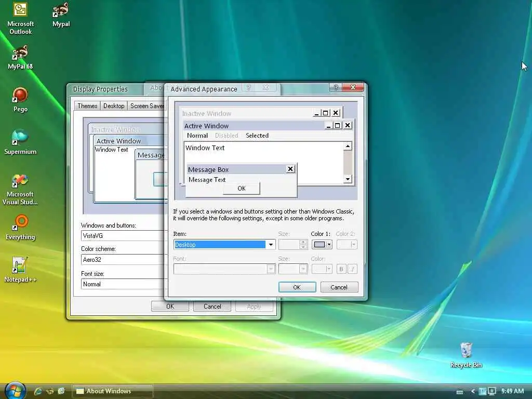Show hidden tray icons arrow
The width and height of the screenshot is (532, 399).
tap(473, 391)
